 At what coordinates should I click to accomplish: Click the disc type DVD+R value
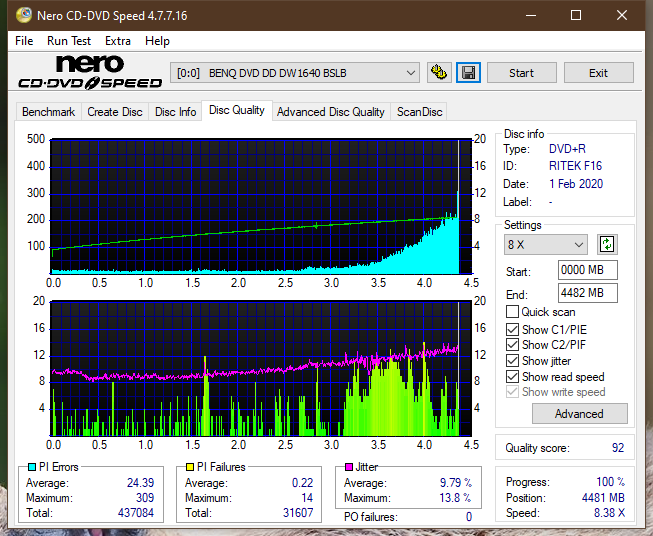tap(567, 149)
